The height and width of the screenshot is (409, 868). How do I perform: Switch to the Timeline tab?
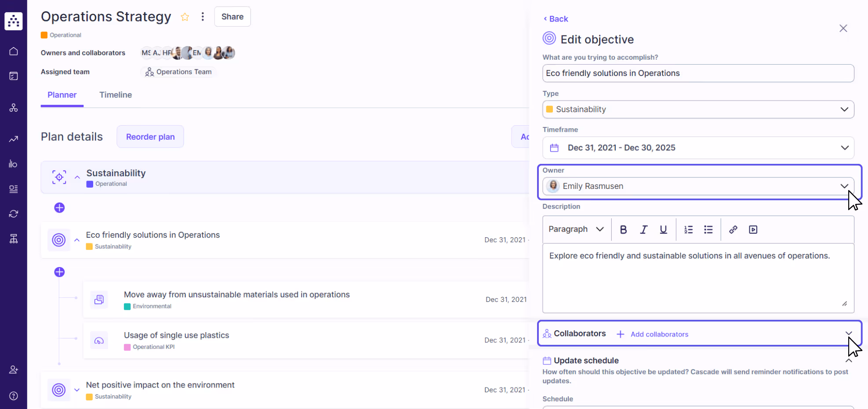pos(116,94)
